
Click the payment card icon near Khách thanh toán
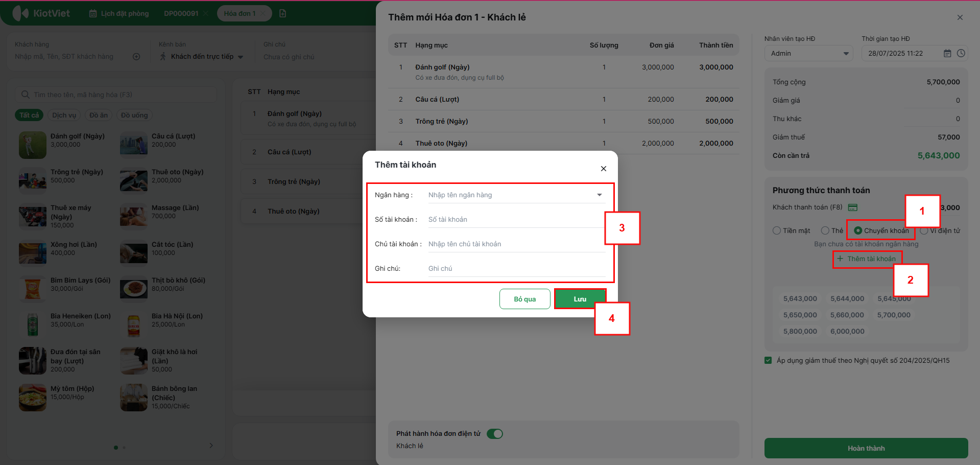852,207
